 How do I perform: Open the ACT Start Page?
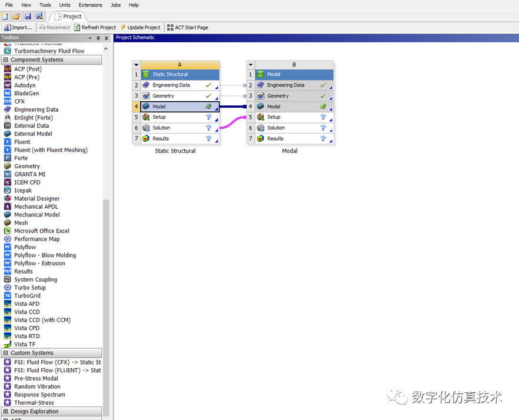[188, 28]
